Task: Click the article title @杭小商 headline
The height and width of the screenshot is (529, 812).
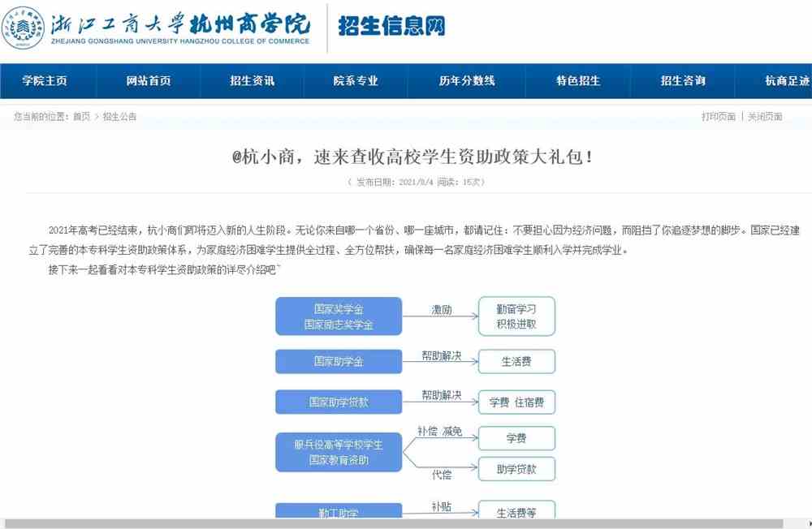Action: pyautogui.click(x=412, y=157)
